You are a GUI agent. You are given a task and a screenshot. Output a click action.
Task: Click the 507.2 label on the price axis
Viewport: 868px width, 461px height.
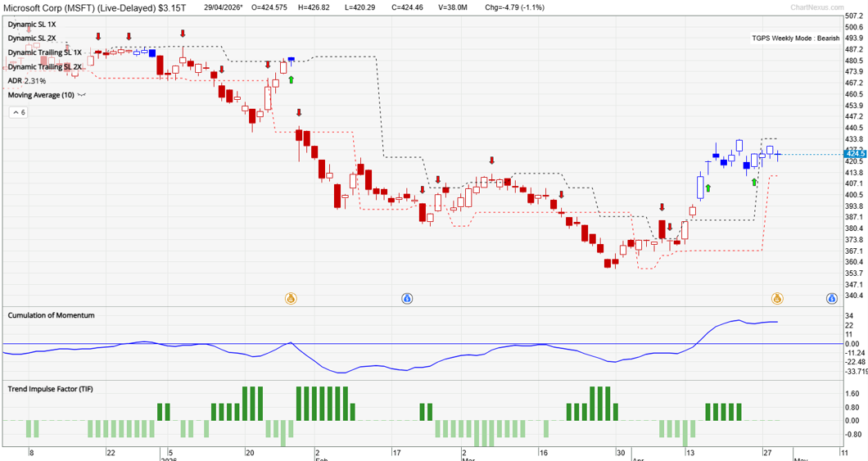pyautogui.click(x=853, y=16)
